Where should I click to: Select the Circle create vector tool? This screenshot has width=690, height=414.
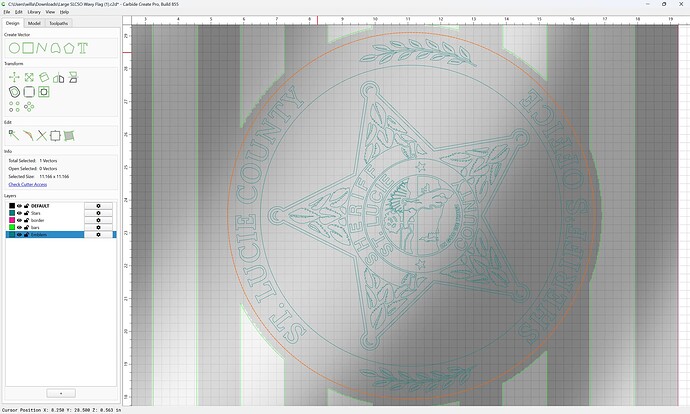click(x=14, y=48)
